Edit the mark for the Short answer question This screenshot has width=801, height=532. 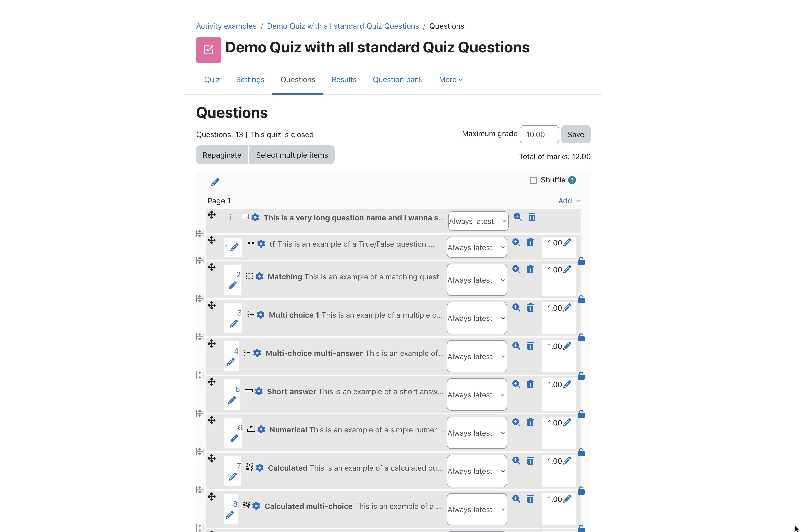pyautogui.click(x=567, y=384)
